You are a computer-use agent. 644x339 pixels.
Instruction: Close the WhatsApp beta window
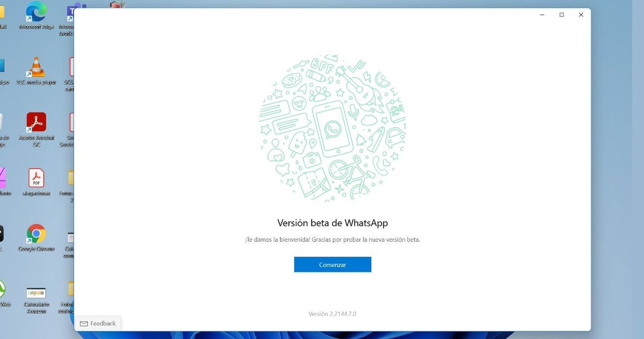coord(581,15)
